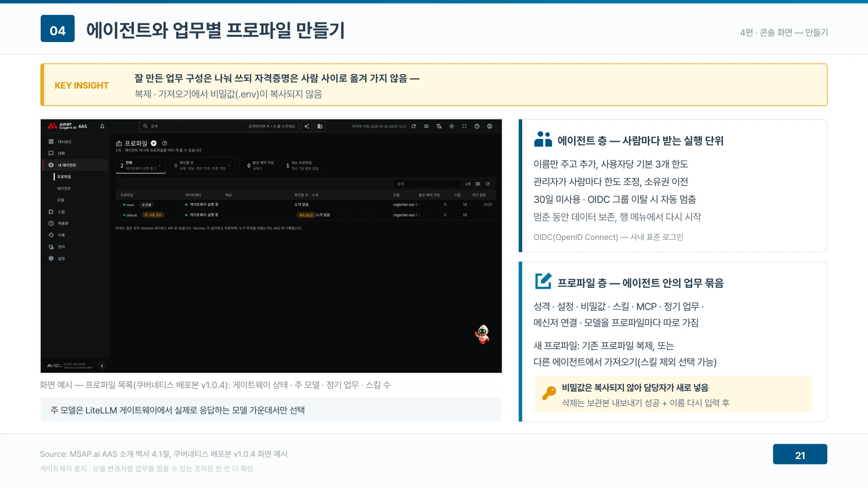Click the default profile row name
This screenshot has width=868, height=488.
click(132, 215)
